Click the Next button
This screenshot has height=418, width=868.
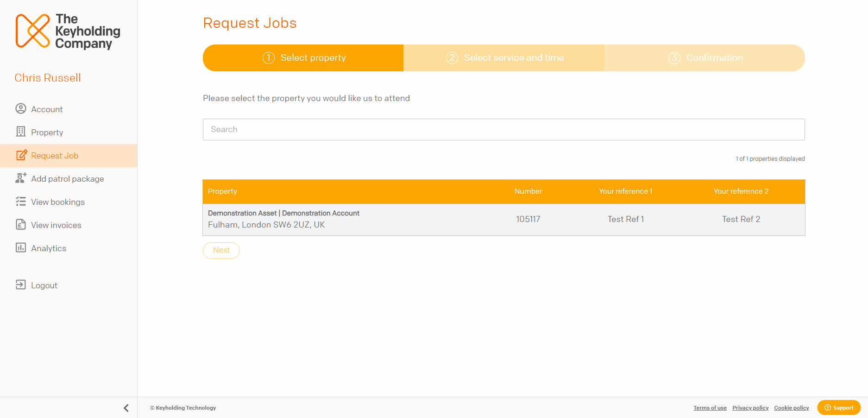pos(221,250)
